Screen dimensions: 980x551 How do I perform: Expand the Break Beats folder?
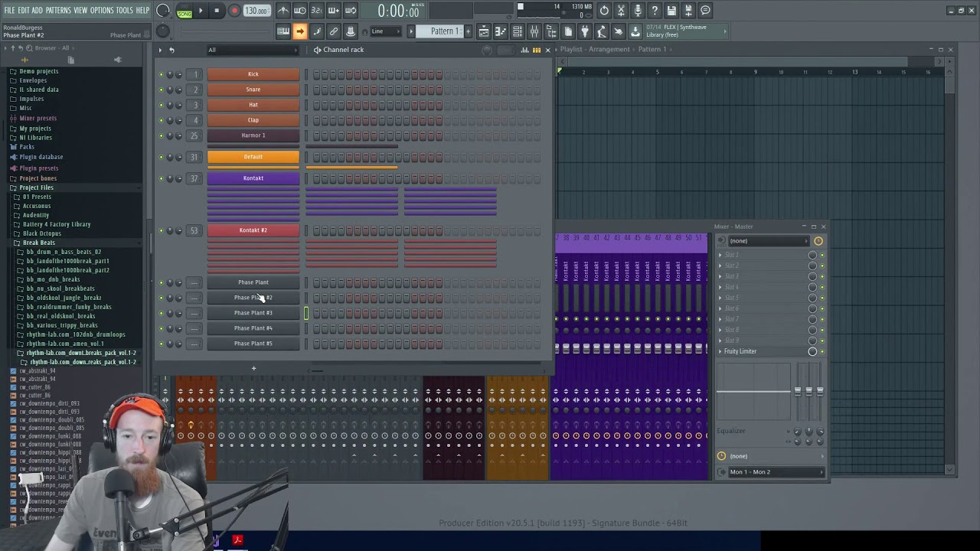38,243
